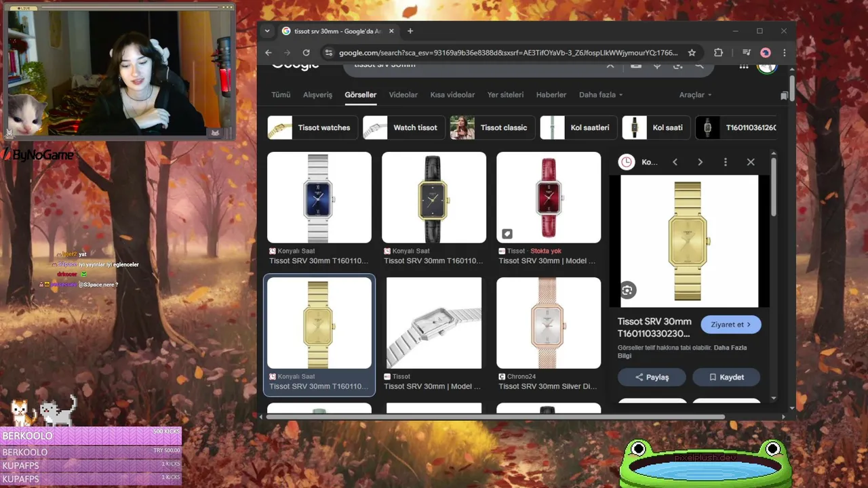The image size is (868, 488).
Task: Select the Watch tissot suggestion chip
Action: tap(403, 127)
